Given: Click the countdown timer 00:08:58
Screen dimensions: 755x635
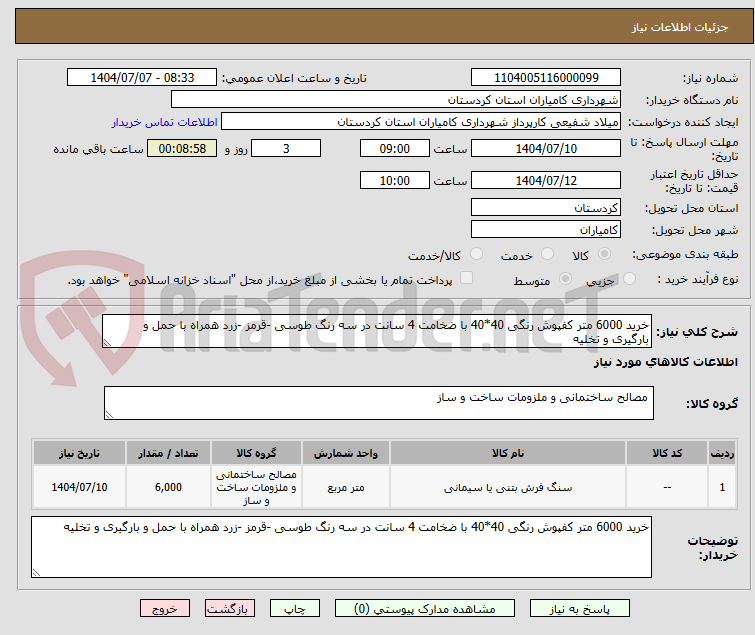Looking at the screenshot, I should (x=182, y=148).
